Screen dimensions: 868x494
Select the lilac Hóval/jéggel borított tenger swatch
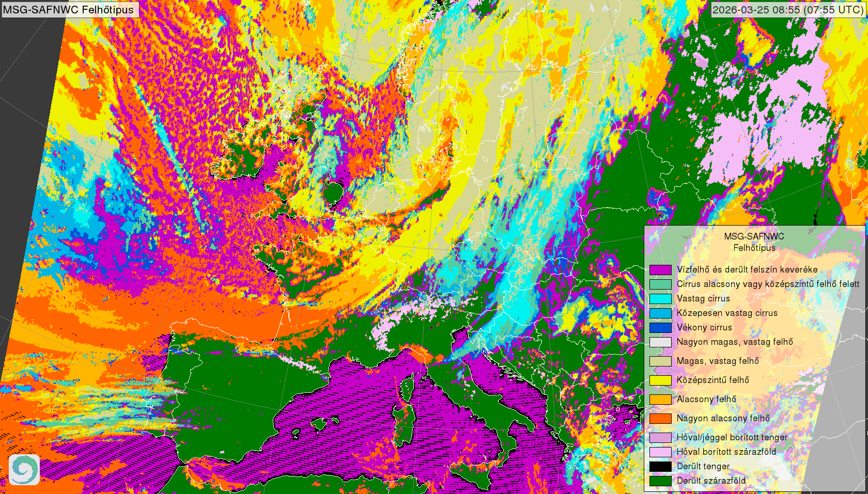click(x=660, y=437)
